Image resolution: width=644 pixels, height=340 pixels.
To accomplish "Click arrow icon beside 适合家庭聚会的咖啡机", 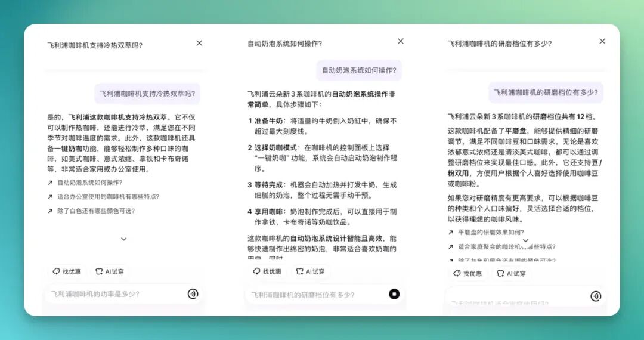I will click(451, 247).
